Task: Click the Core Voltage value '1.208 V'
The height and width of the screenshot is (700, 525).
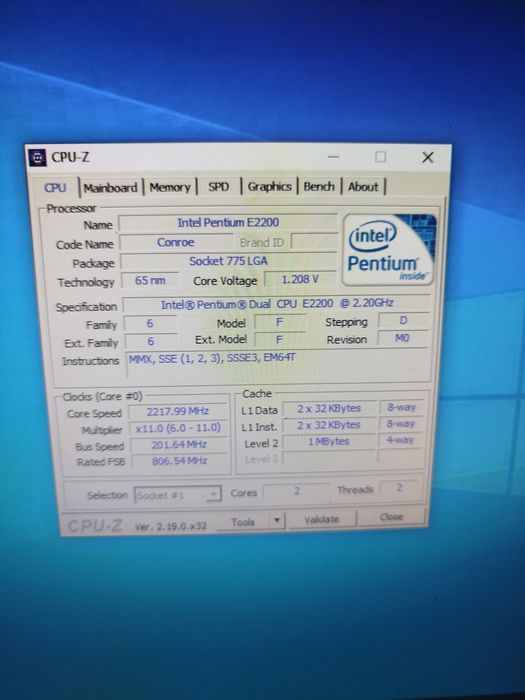Action: coord(300,279)
